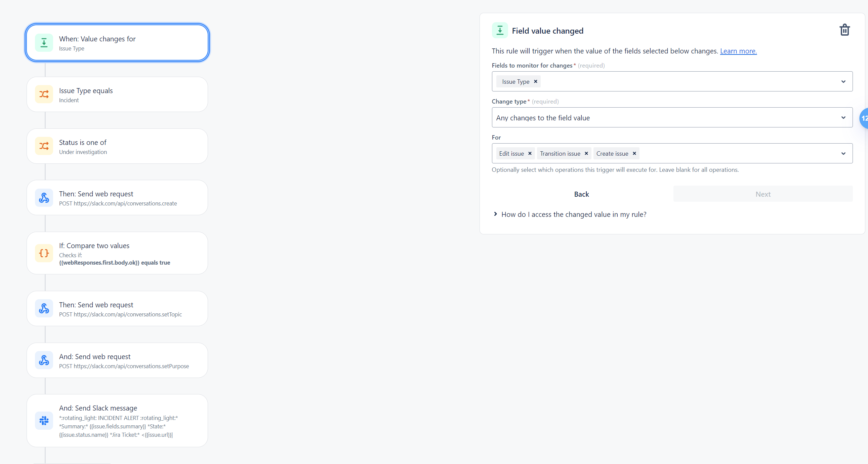Select conversations.setTopic web request icon

44,309
